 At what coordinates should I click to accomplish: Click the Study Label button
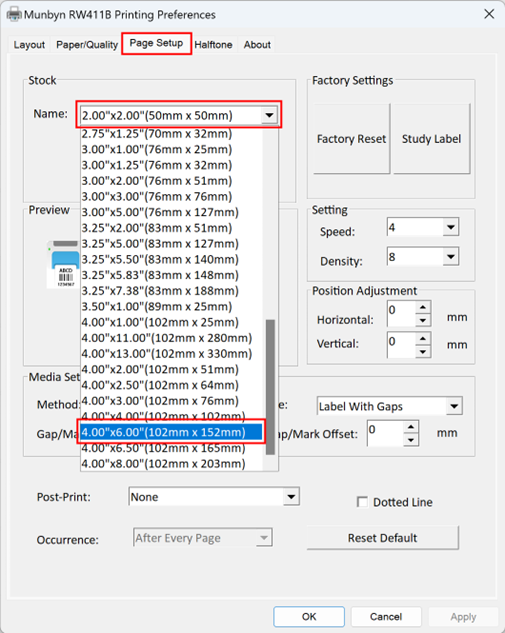pyautogui.click(x=431, y=139)
